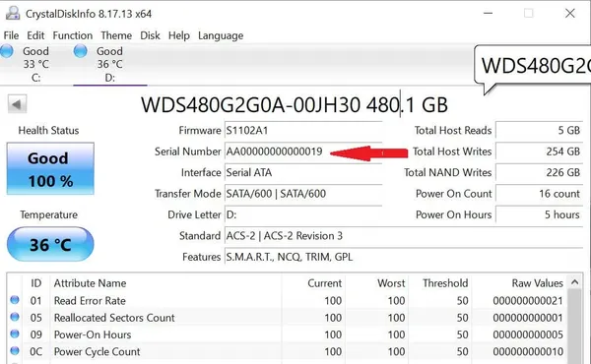Click status dot for Power Cycle Count row
This screenshot has height=364, width=591.
pyautogui.click(x=15, y=351)
